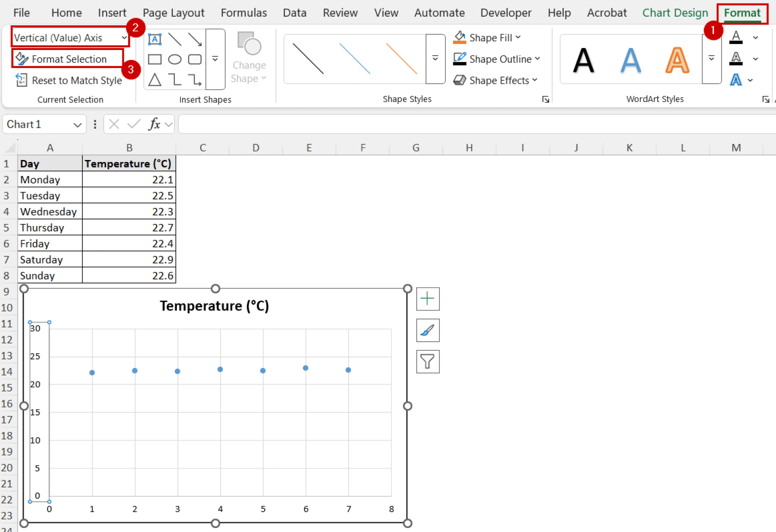
Task: Click the Format Selection button
Action: tap(69, 59)
